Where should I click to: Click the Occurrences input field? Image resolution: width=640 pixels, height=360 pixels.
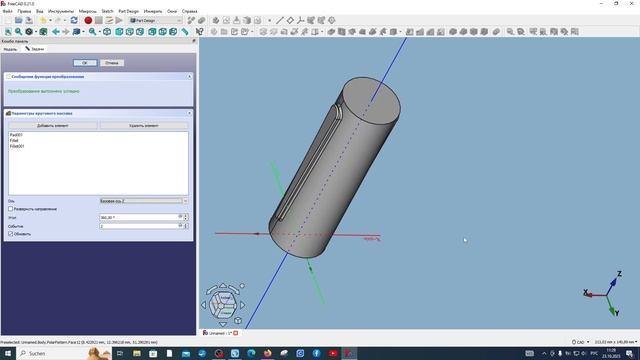coord(141,226)
